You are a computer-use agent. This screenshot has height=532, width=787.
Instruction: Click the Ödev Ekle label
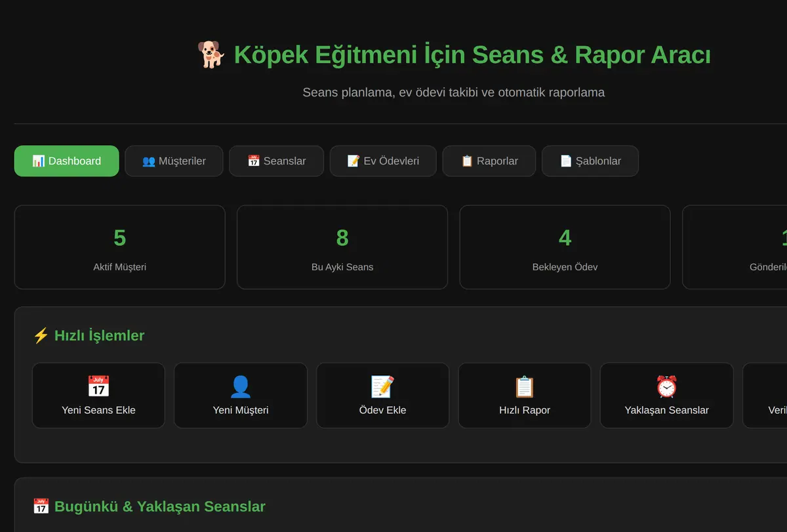pos(382,410)
